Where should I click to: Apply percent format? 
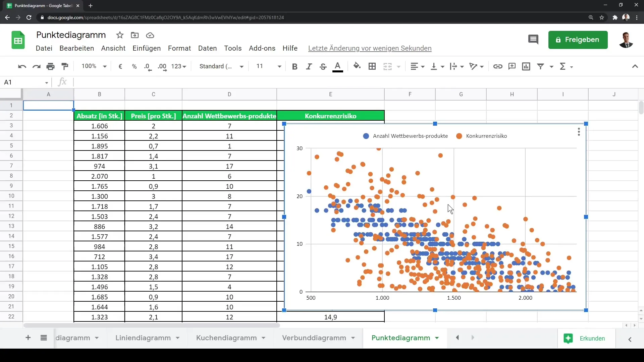[x=135, y=66]
